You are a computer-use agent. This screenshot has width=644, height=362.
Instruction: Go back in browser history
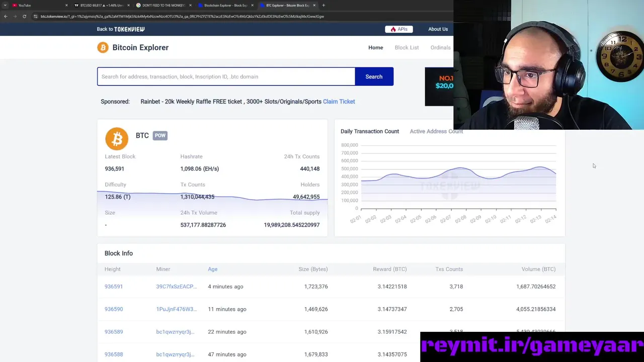6,16
